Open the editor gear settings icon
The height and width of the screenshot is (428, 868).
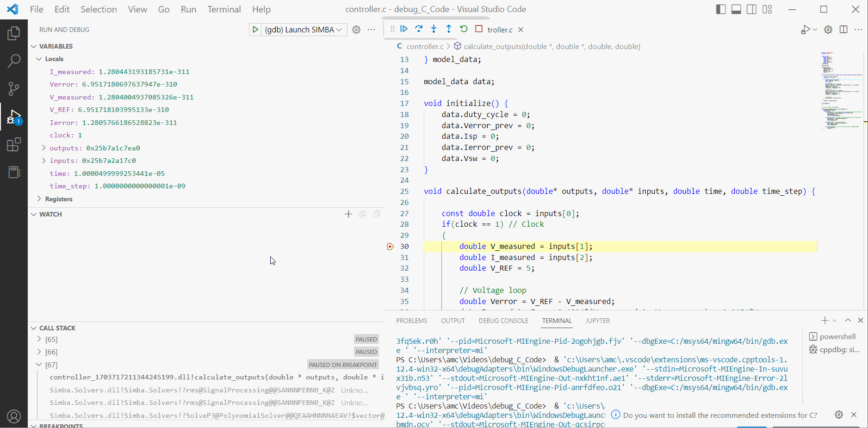pyautogui.click(x=828, y=30)
